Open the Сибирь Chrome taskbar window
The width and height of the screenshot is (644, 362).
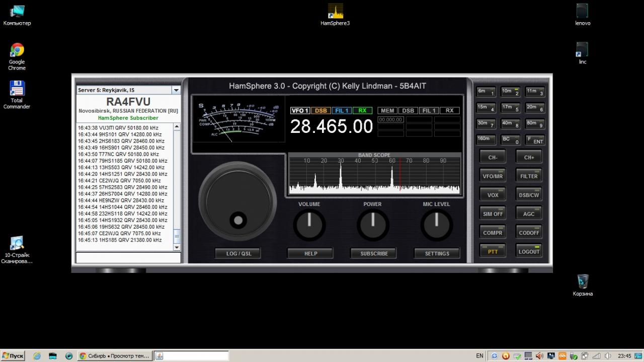click(115, 356)
